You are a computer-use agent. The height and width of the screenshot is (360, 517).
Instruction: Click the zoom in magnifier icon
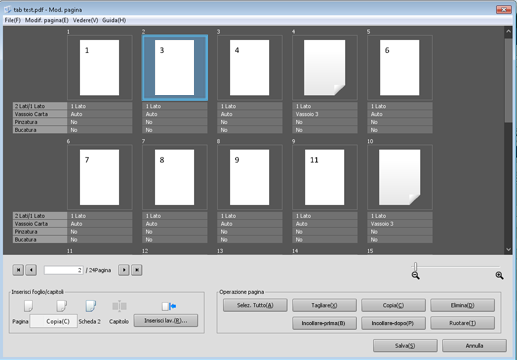[499, 275]
